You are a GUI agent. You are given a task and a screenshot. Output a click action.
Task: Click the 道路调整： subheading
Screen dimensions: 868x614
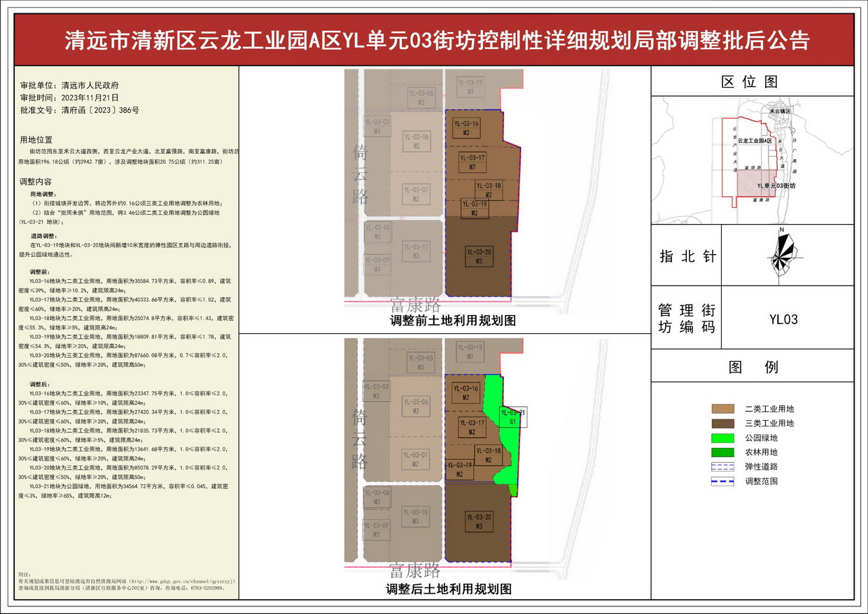click(43, 237)
